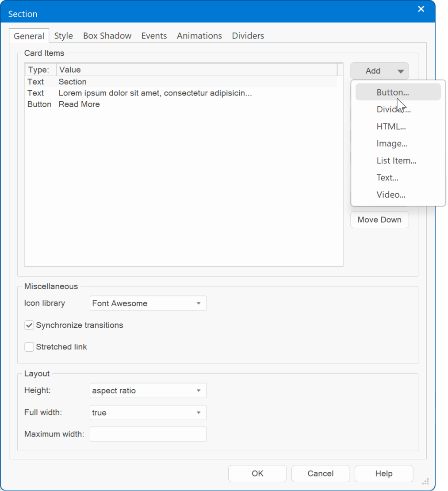448x491 pixels.
Task: Go to the Events tab
Action: click(154, 36)
